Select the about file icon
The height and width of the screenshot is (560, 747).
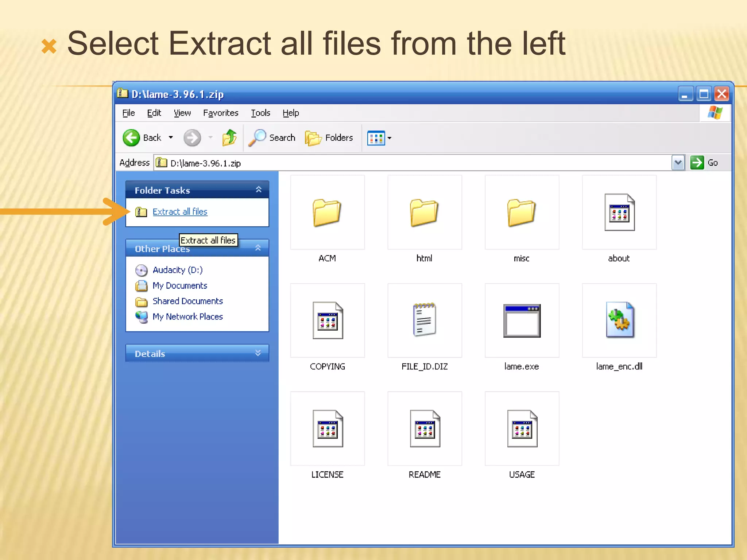[x=619, y=212]
